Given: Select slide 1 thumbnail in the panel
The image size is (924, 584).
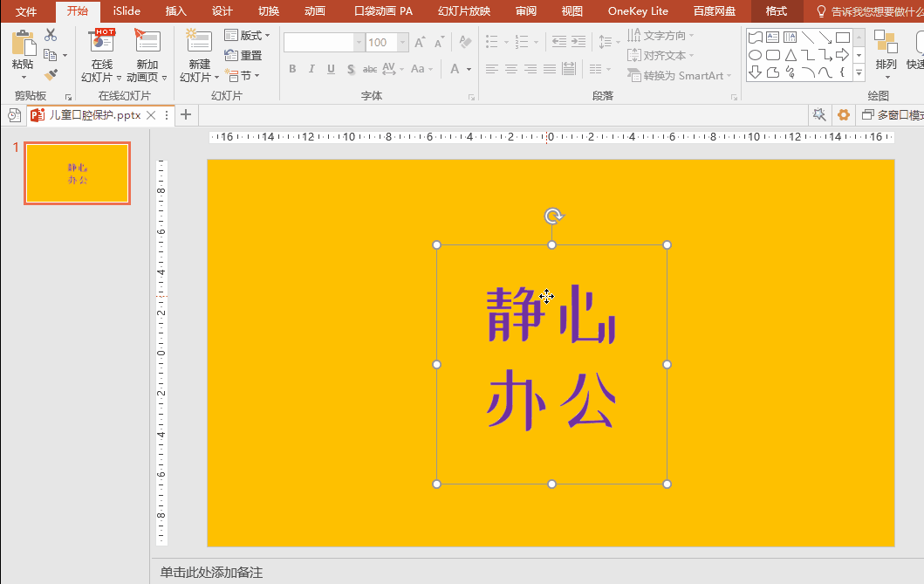Looking at the screenshot, I should click(77, 173).
